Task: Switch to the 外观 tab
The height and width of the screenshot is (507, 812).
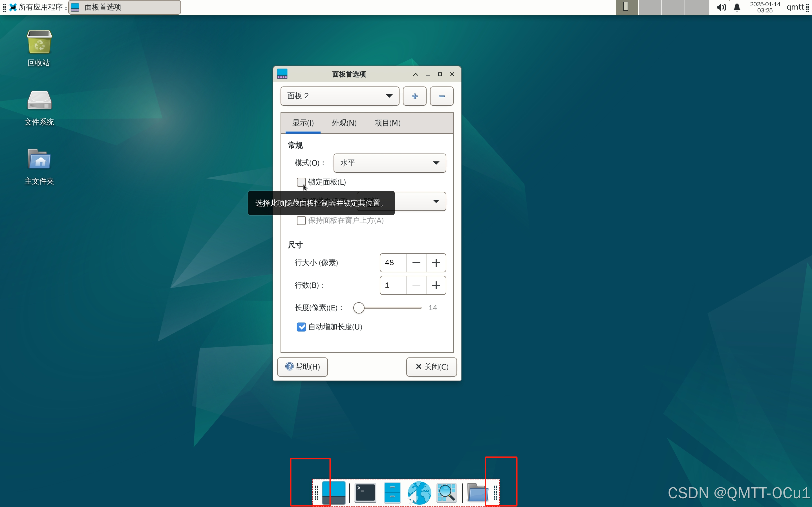Action: [x=344, y=123]
